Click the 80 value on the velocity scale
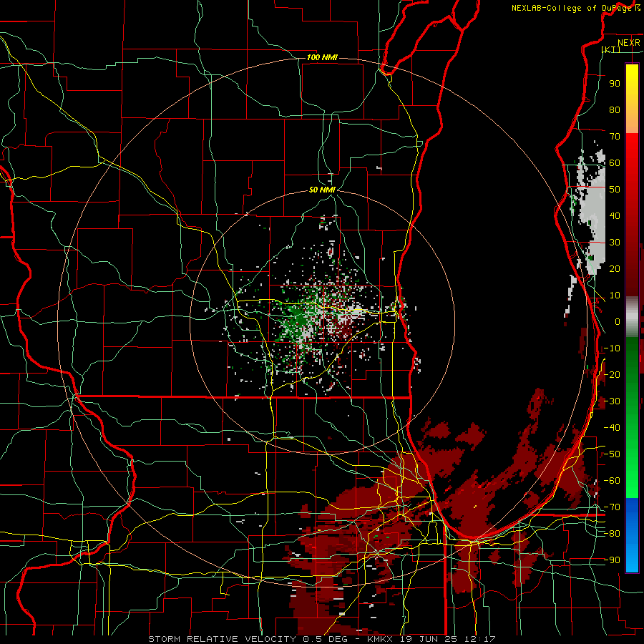 click(615, 109)
